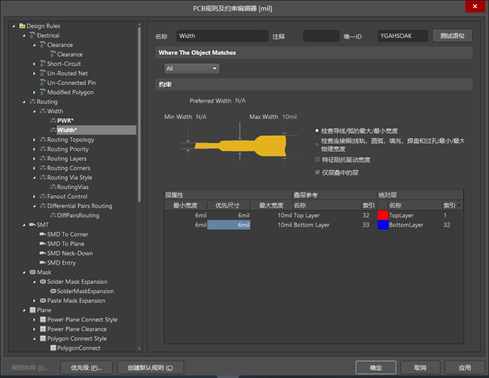Viewport: 489px width, 378px height.
Task: Select the check track/arc min/max width radio
Action: pos(317,131)
